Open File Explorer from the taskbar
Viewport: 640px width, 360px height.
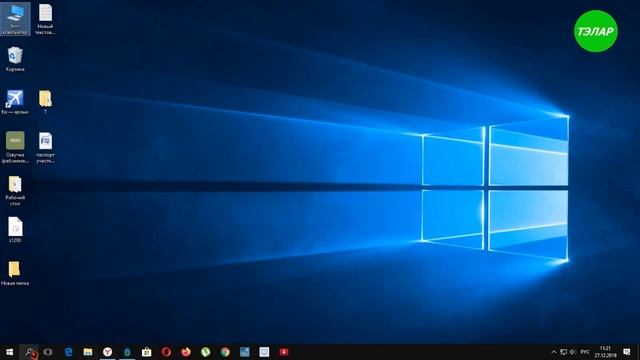point(88,352)
